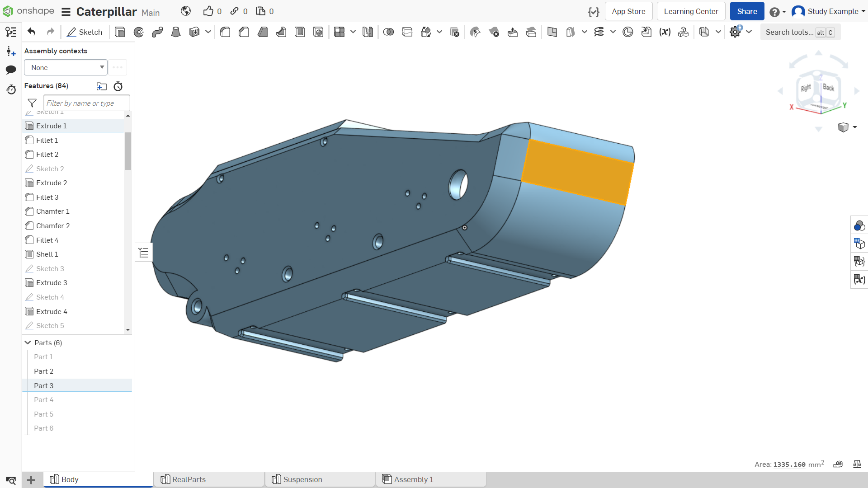The image size is (868, 488).
Task: Collapse the Parts (6) list
Action: click(x=28, y=343)
